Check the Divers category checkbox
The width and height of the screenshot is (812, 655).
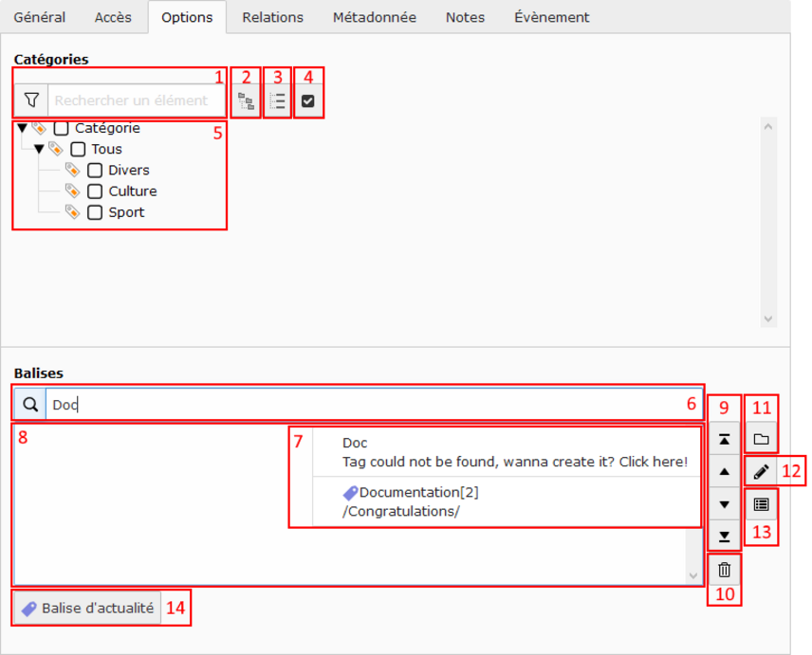(x=95, y=171)
